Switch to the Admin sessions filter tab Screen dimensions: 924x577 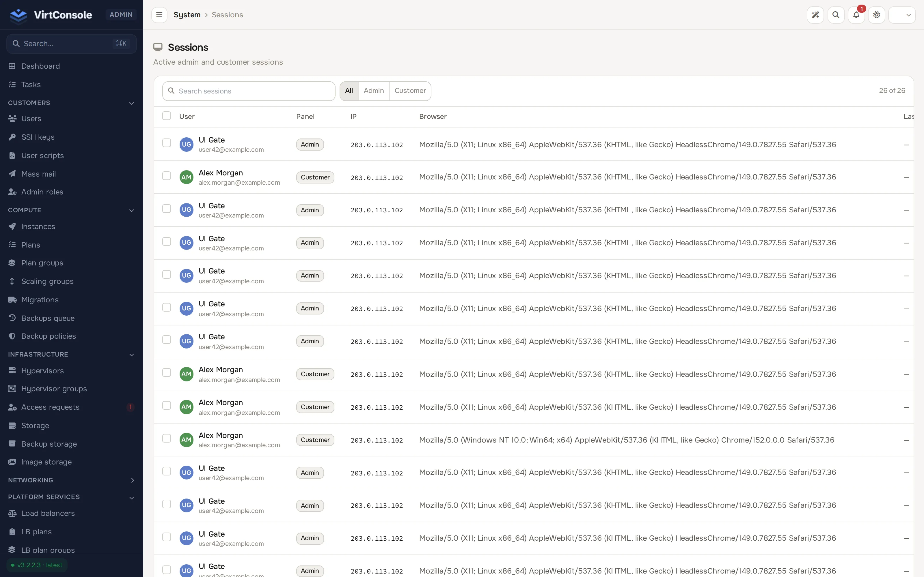tap(373, 91)
